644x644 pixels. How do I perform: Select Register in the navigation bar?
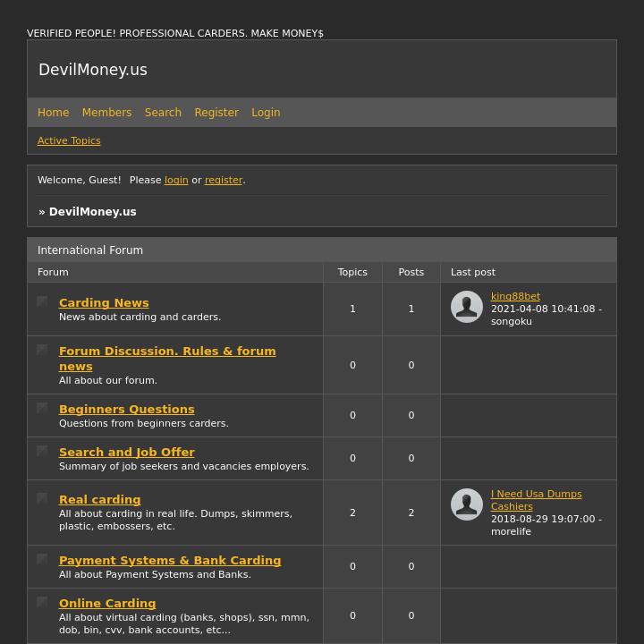(216, 113)
